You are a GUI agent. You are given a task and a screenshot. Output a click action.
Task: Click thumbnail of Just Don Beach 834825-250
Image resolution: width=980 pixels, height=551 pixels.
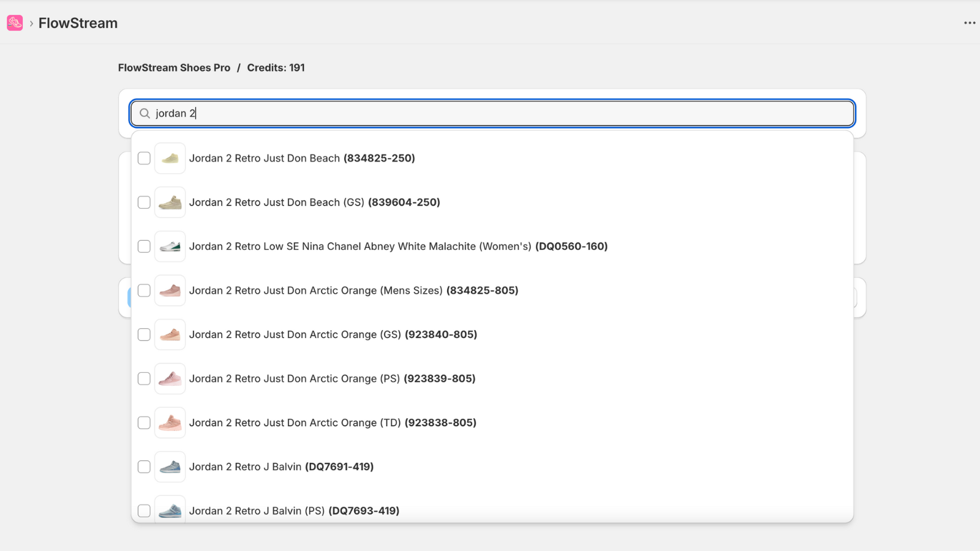pyautogui.click(x=170, y=158)
